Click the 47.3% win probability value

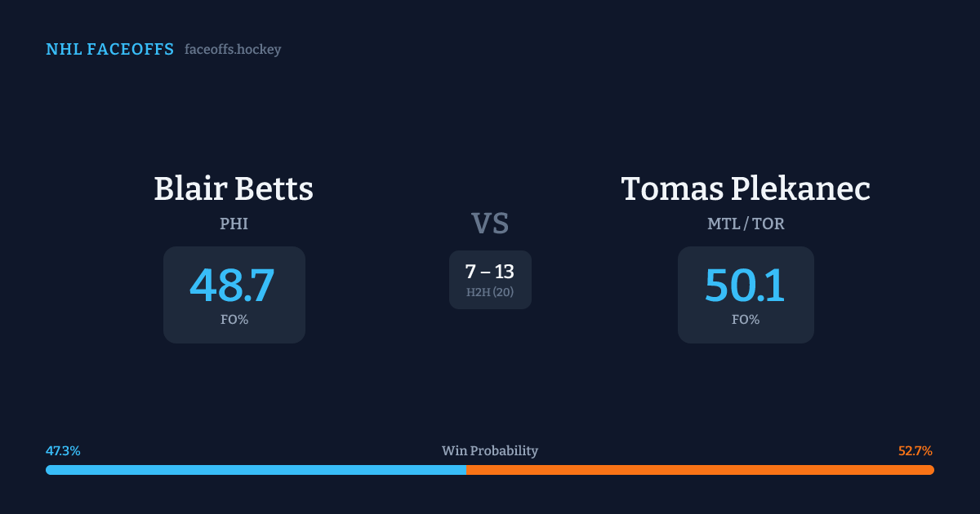[x=63, y=451]
